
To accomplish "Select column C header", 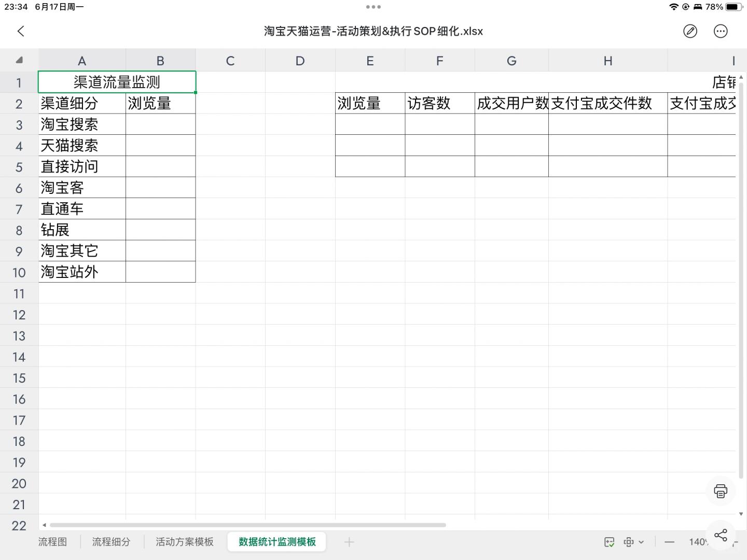I will click(x=230, y=61).
